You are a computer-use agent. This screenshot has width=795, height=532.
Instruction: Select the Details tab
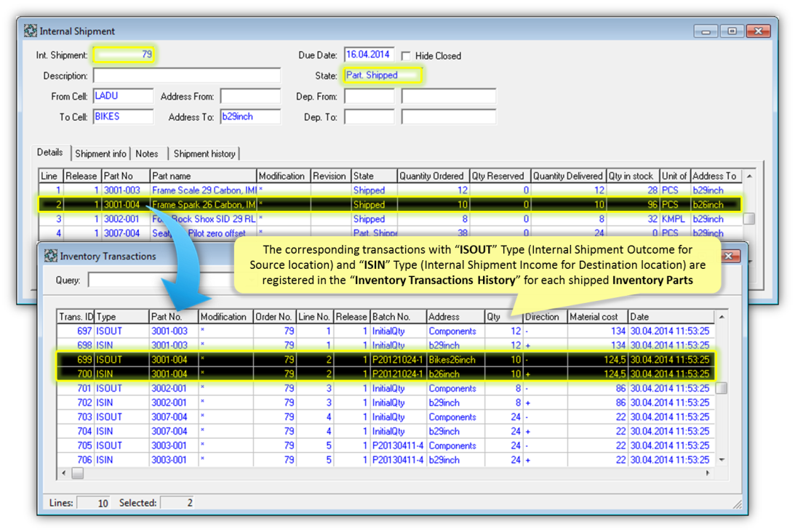pos(49,152)
